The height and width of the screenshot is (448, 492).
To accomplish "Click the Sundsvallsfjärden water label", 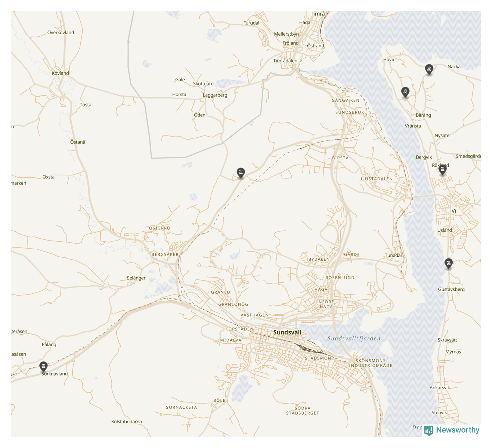I will (x=354, y=339).
